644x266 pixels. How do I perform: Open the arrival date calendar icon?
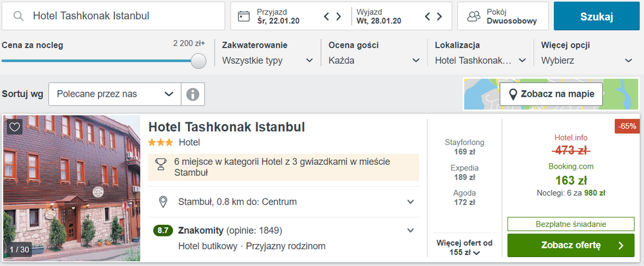pos(244,16)
